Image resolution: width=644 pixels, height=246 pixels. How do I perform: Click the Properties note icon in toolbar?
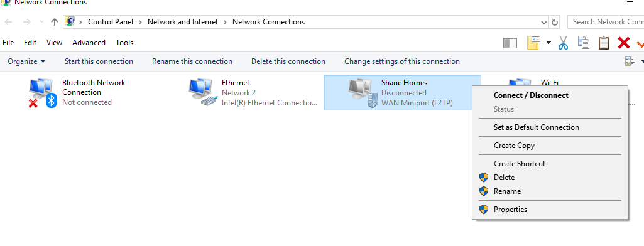click(533, 43)
